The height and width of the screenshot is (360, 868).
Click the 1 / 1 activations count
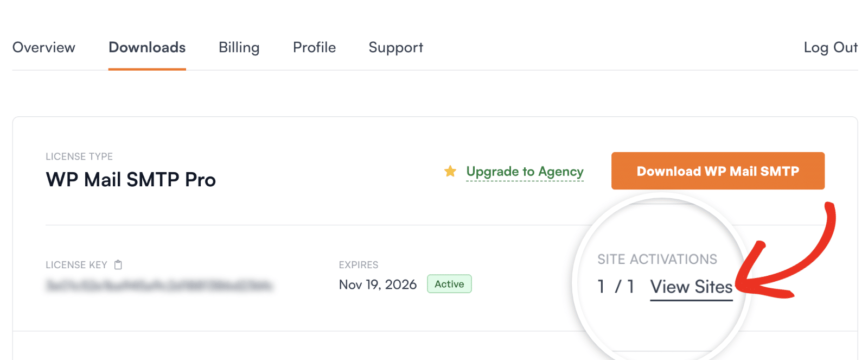pyautogui.click(x=616, y=287)
